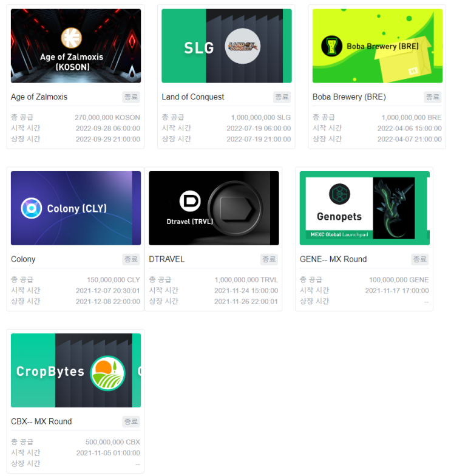451x476 pixels.
Task: Click the large Dtravel coin graphic
Action: (x=236, y=209)
